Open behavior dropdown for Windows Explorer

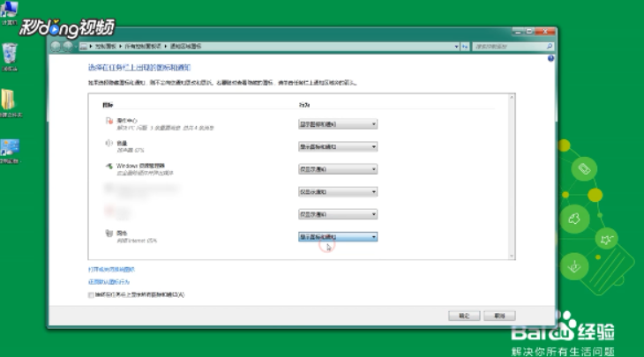coord(338,169)
